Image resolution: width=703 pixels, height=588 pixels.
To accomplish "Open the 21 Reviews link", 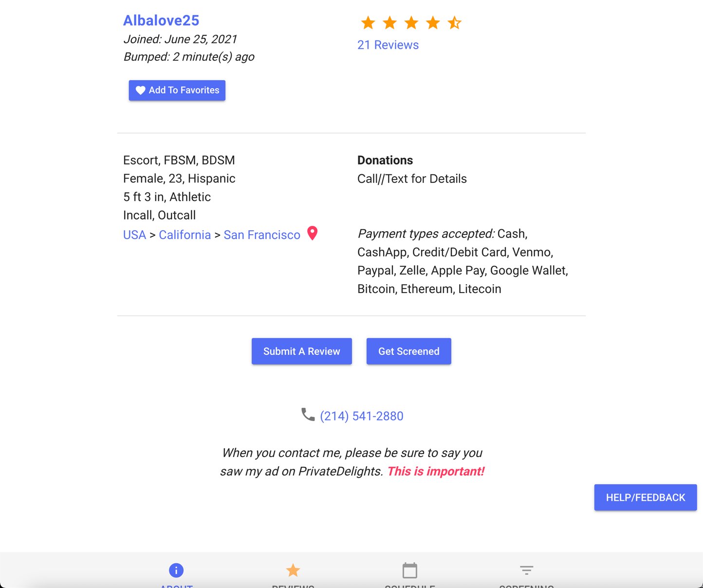I will pos(388,45).
